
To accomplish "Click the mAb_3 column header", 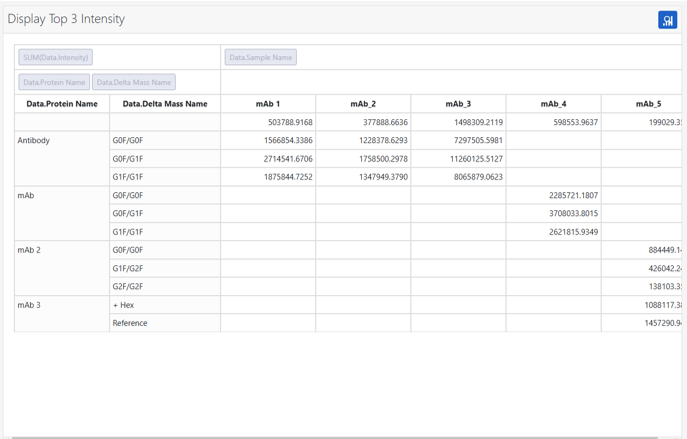I will [x=458, y=104].
